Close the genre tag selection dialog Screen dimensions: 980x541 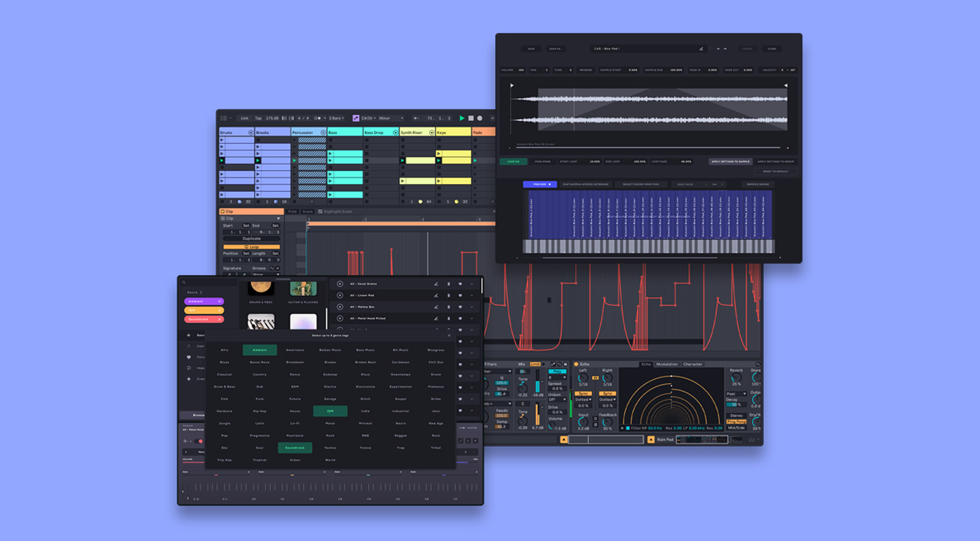click(x=449, y=335)
